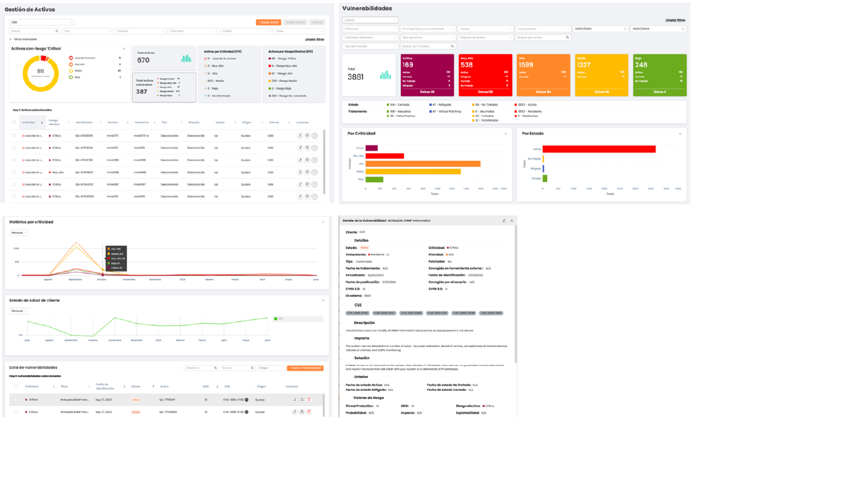Image resolution: width=868 pixels, height=488 pixels.
Task: Collapse the Estado de salud de cliente panel
Action: click(x=323, y=300)
